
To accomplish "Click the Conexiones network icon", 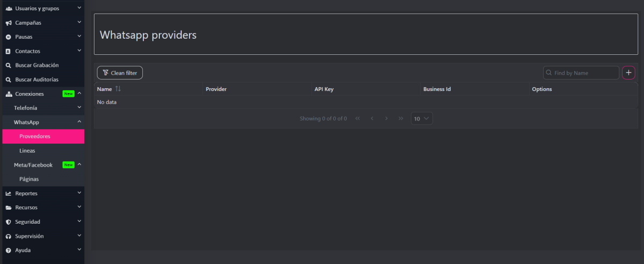I will pos(9,94).
